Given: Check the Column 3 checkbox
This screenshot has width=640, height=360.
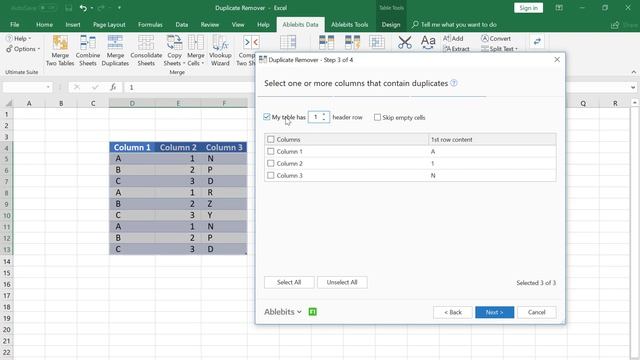Looking at the screenshot, I should [271, 176].
